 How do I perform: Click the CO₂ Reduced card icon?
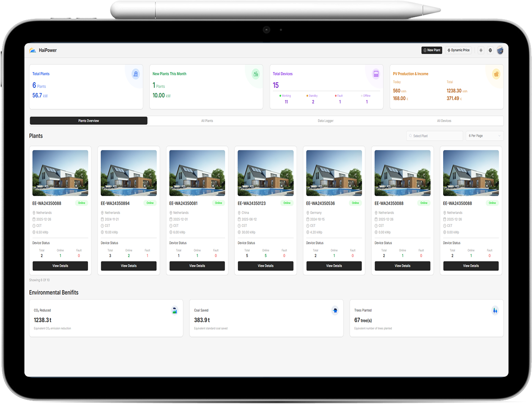point(174,310)
